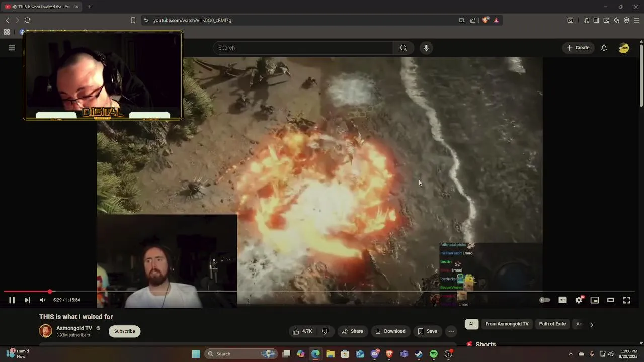Open the media control music-note icon
The image size is (644, 362).
click(x=586, y=20)
